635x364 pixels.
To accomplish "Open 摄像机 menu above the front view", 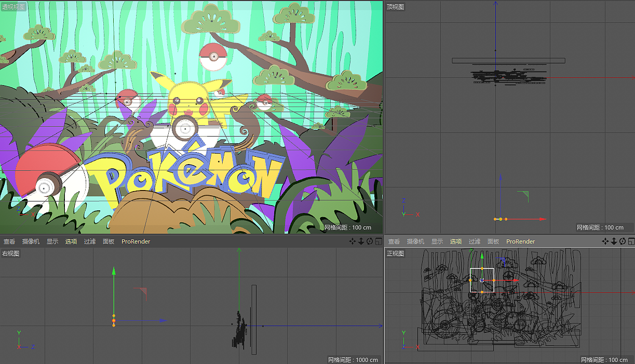I will 415,241.
